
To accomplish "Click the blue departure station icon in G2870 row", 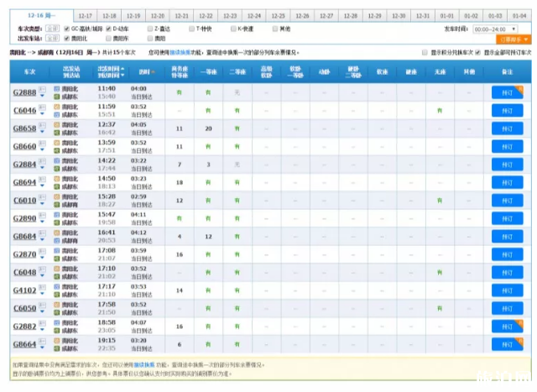I will [57, 251].
